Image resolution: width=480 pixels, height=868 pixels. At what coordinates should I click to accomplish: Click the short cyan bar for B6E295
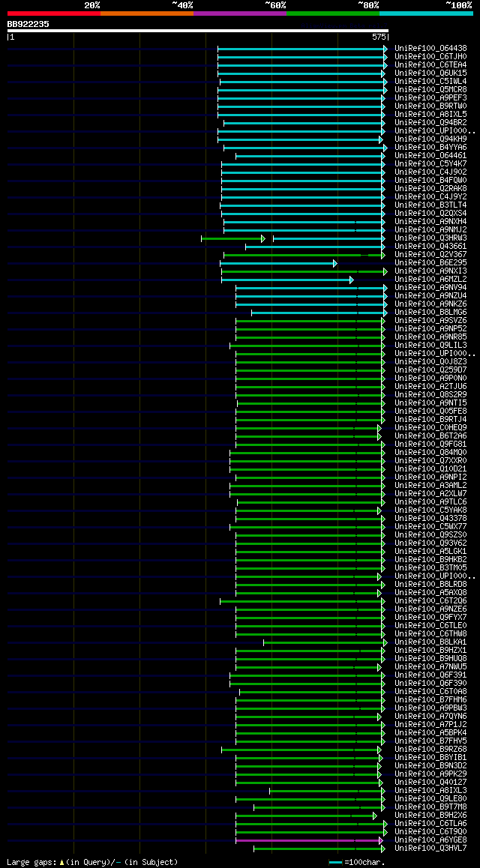pyautogui.click(x=278, y=263)
